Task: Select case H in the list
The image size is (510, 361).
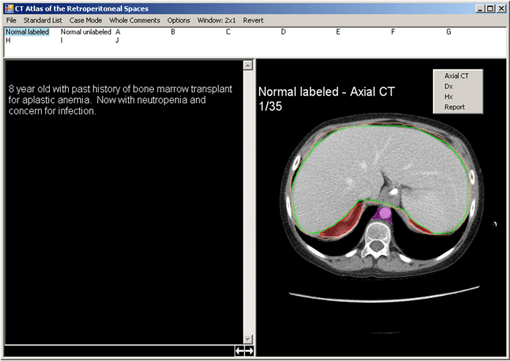Action: tap(8, 40)
